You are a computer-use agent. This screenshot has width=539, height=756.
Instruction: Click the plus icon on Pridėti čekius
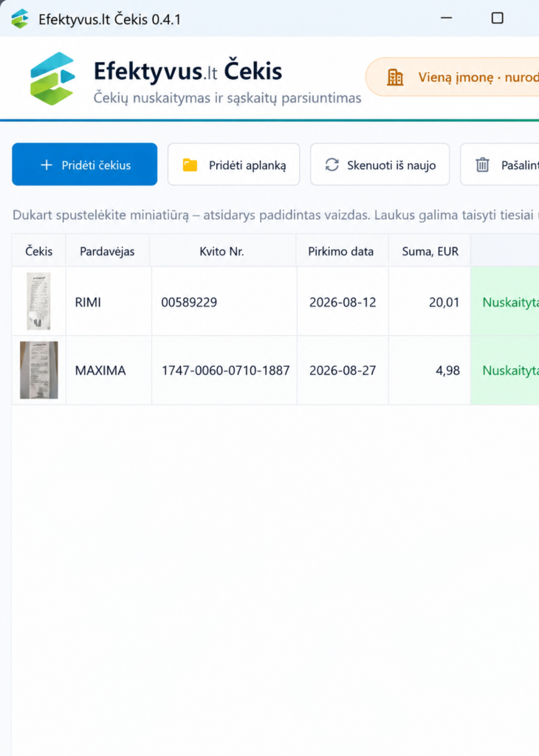pos(47,165)
